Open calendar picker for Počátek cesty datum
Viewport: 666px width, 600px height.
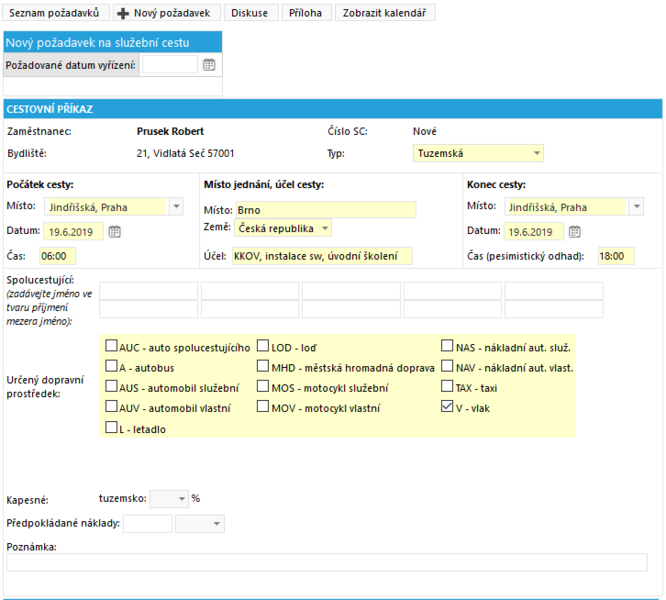pyautogui.click(x=114, y=231)
